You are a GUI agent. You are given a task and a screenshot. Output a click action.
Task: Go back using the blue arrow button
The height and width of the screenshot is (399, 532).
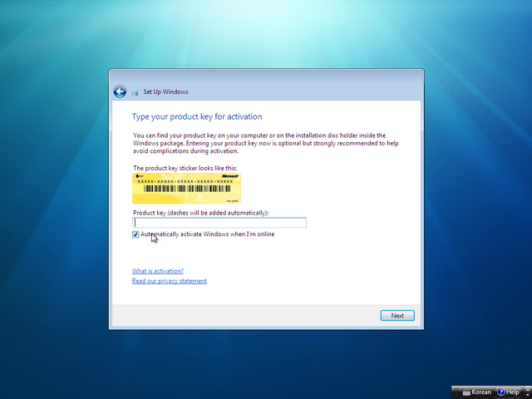coord(120,91)
